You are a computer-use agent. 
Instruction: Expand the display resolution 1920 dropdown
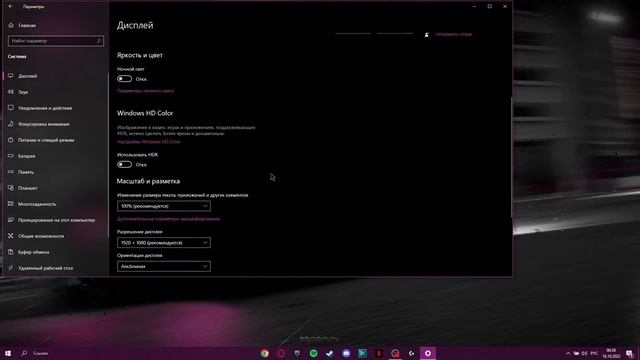coord(164,242)
